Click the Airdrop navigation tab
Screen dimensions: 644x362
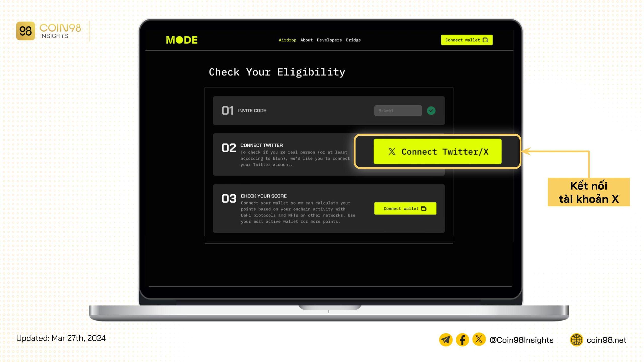[x=287, y=40]
